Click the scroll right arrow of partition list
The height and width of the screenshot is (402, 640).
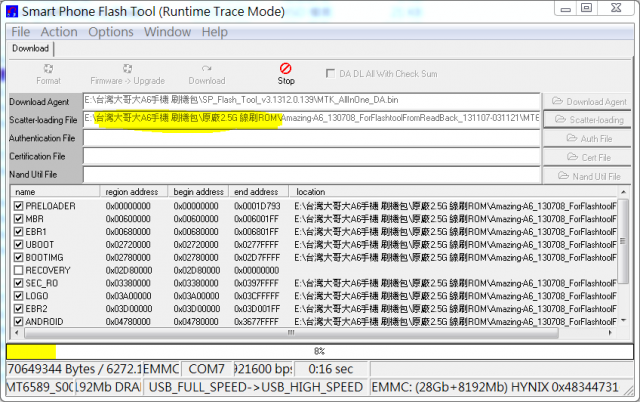(x=610, y=333)
